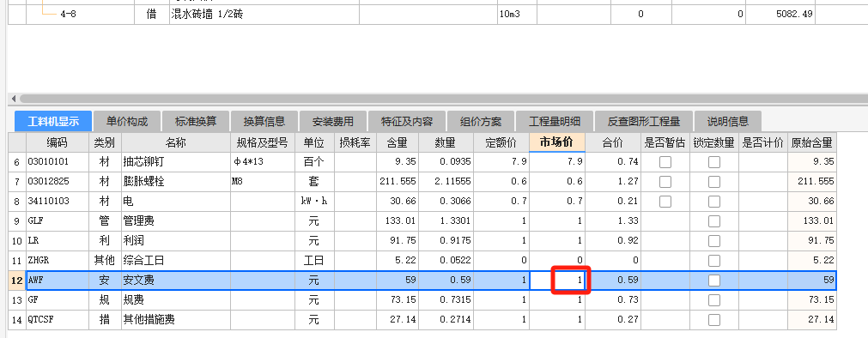Select the 其他措施费 name cell
Screen dimensions: 868x338
point(175,320)
